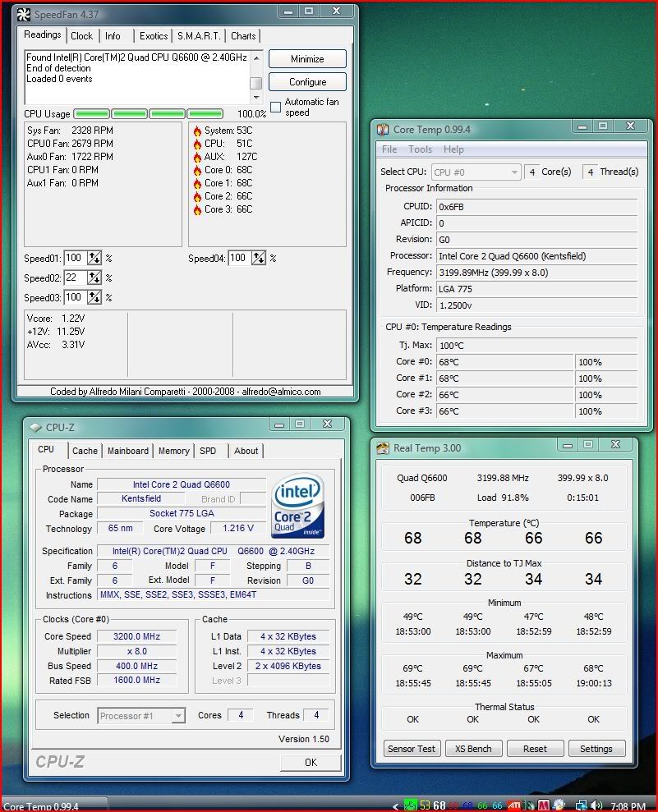658x812 pixels.
Task: Open the Memory tab in CPU-Z
Action: pyautogui.click(x=173, y=451)
